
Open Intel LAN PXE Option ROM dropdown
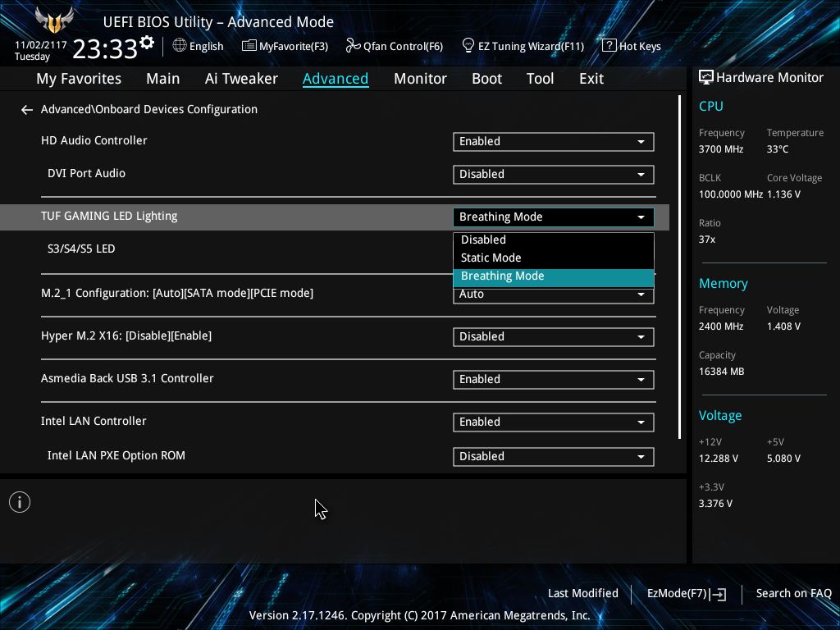point(554,456)
